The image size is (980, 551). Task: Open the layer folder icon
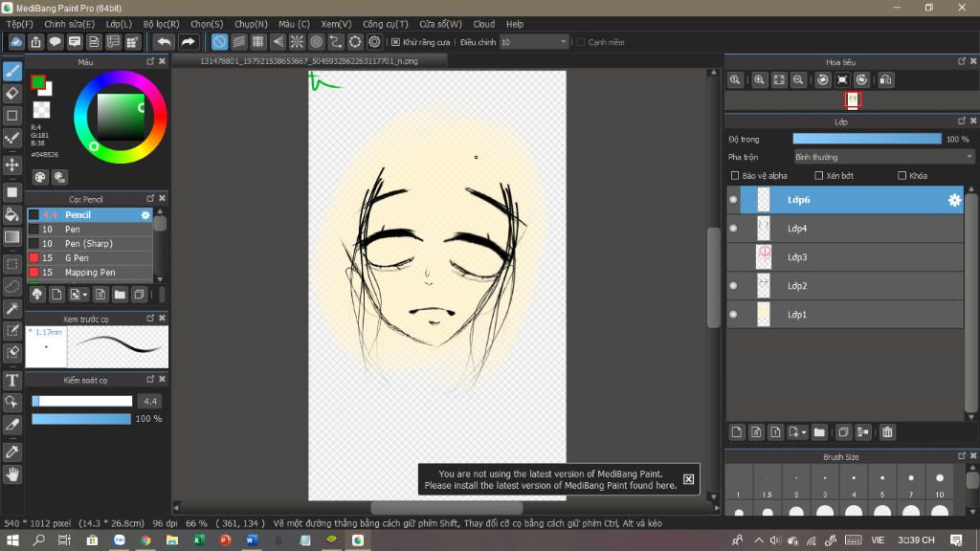click(x=819, y=432)
